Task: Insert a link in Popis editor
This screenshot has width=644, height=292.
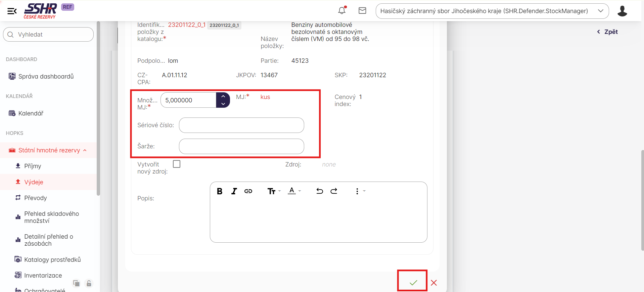Action: (x=248, y=191)
